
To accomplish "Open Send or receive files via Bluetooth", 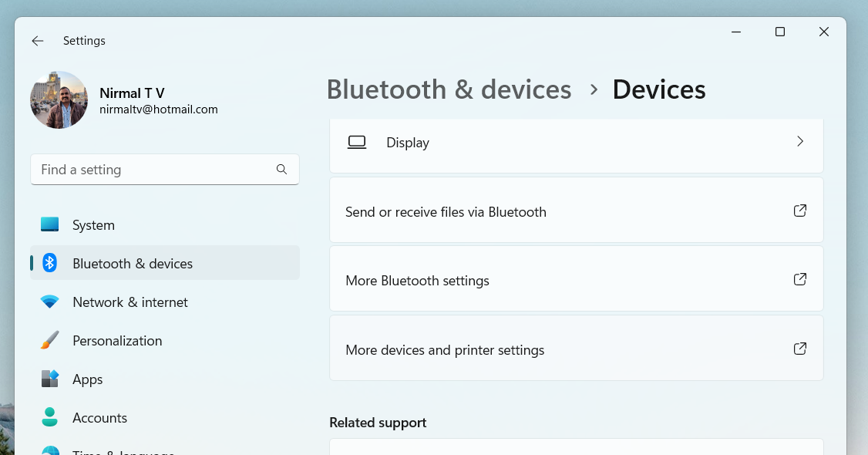I will 577,211.
